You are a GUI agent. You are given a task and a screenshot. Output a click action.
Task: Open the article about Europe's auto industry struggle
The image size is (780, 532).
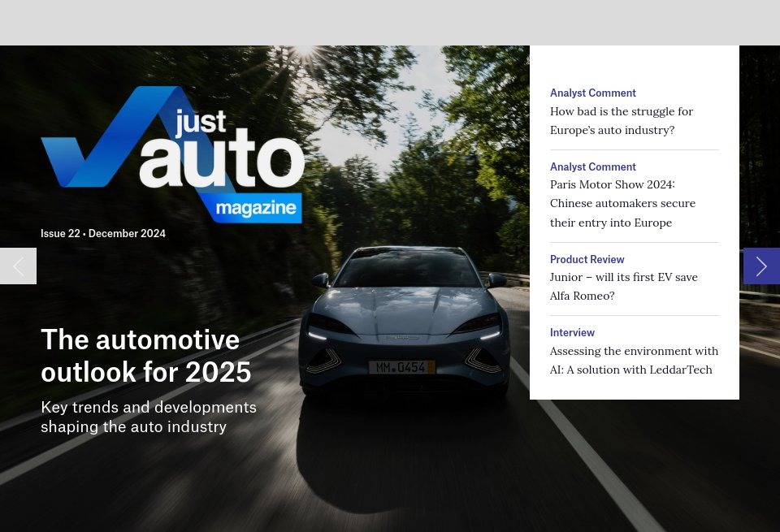(622, 120)
